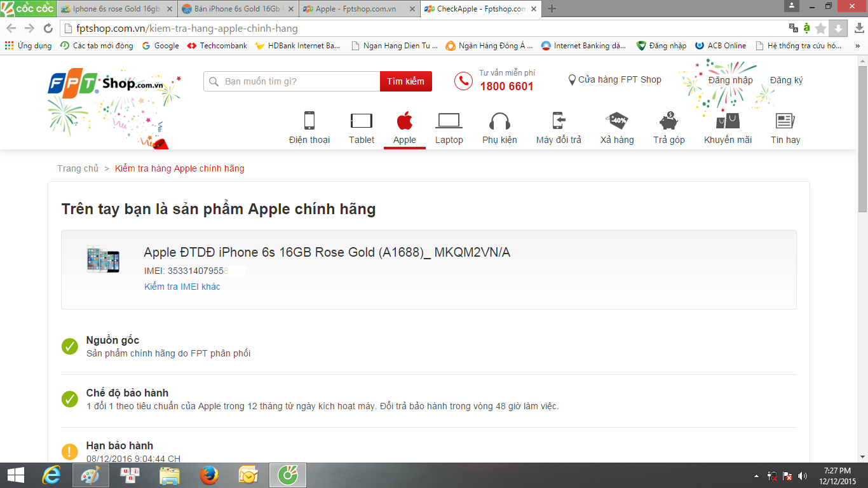
Task: Select the Máy đổi trả icon
Action: [x=558, y=121]
